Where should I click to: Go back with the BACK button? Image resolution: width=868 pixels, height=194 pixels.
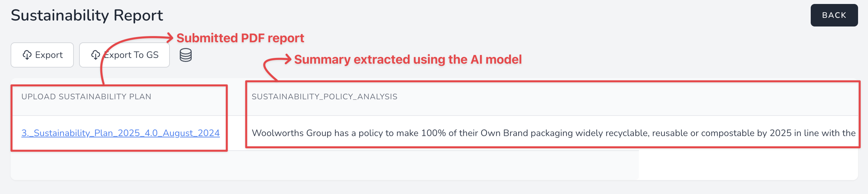point(834,15)
